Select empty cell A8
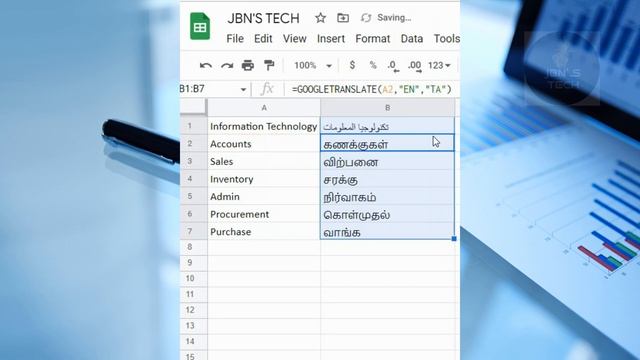 click(264, 247)
